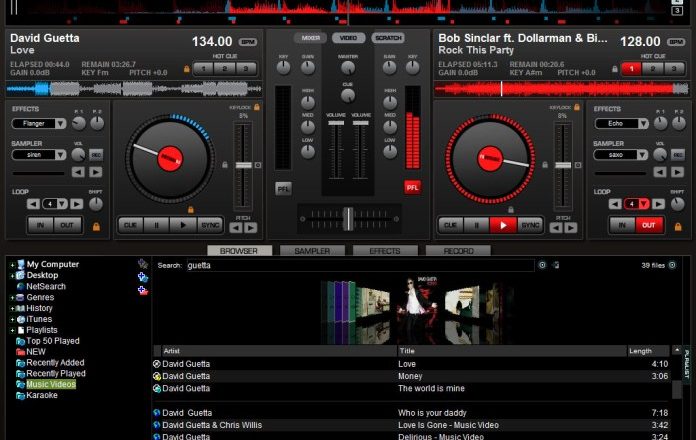696x440 pixels.
Task: Click the BPM button on left deck
Action: (249, 41)
